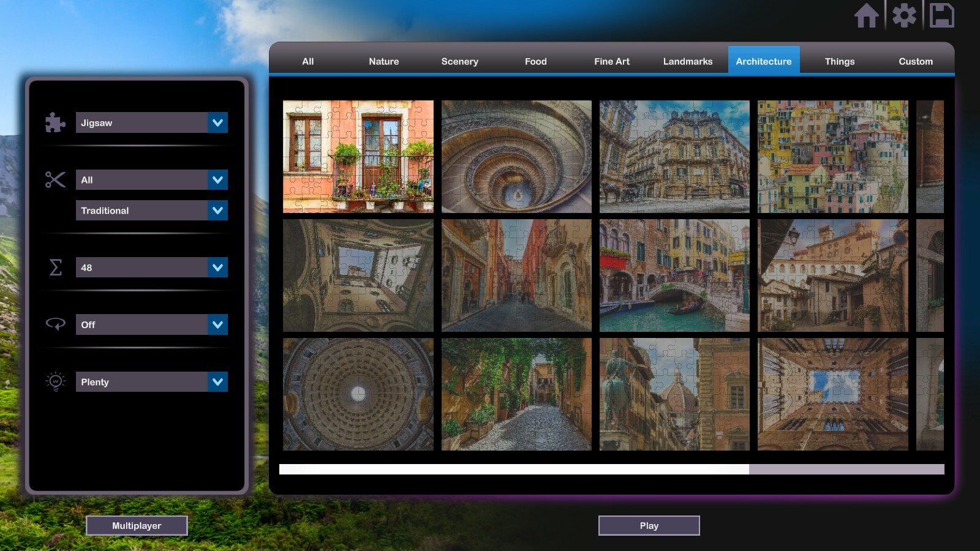Click the home icon in the top-right corner
Screen dimensions: 980x551
867,17
